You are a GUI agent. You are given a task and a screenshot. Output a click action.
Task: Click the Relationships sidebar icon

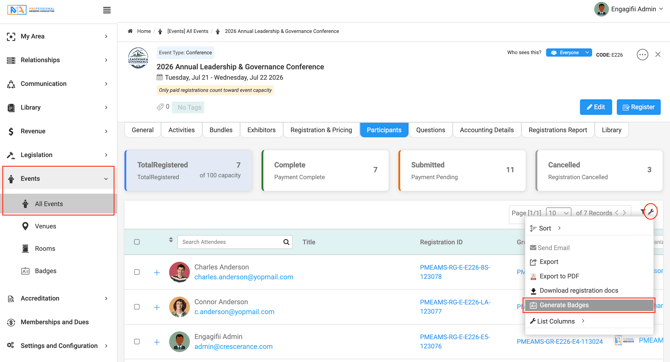(11, 60)
